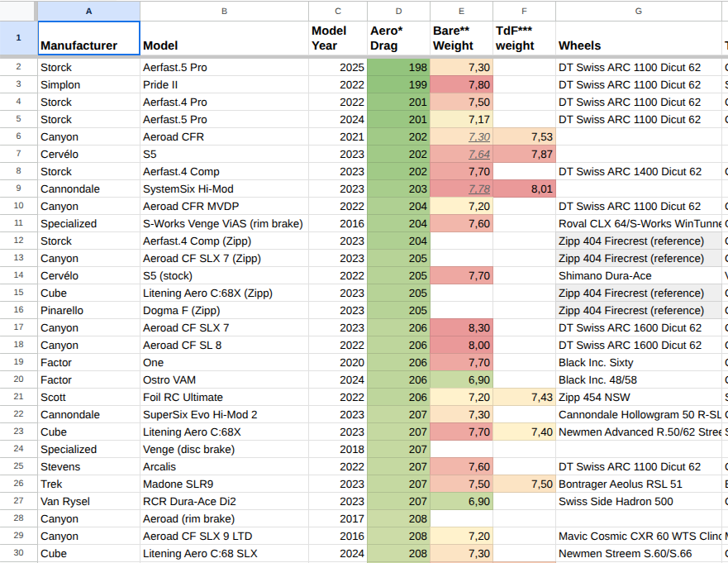Select the "Madone SLR9" model cell
The image size is (728, 563).
click(224, 484)
